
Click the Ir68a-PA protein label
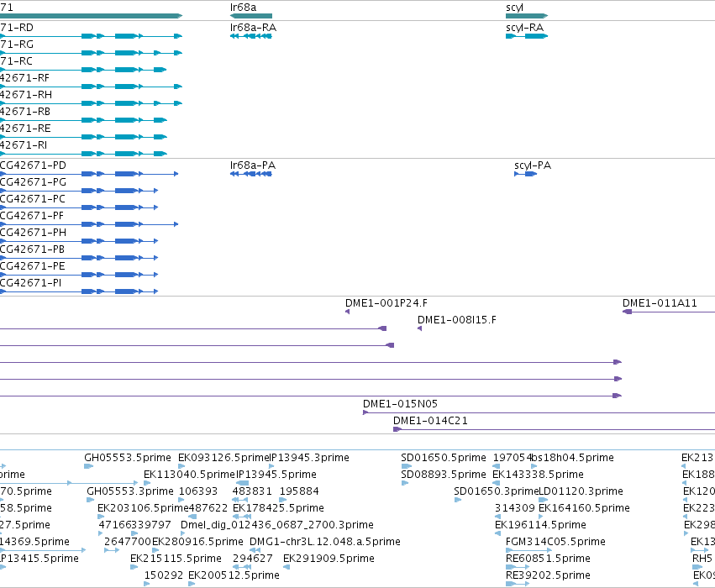(253, 165)
